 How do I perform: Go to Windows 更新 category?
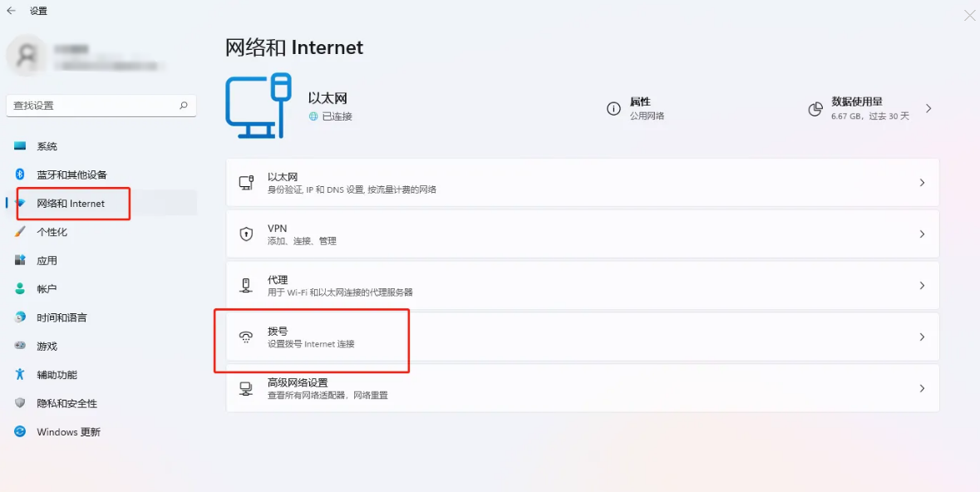tap(101, 431)
